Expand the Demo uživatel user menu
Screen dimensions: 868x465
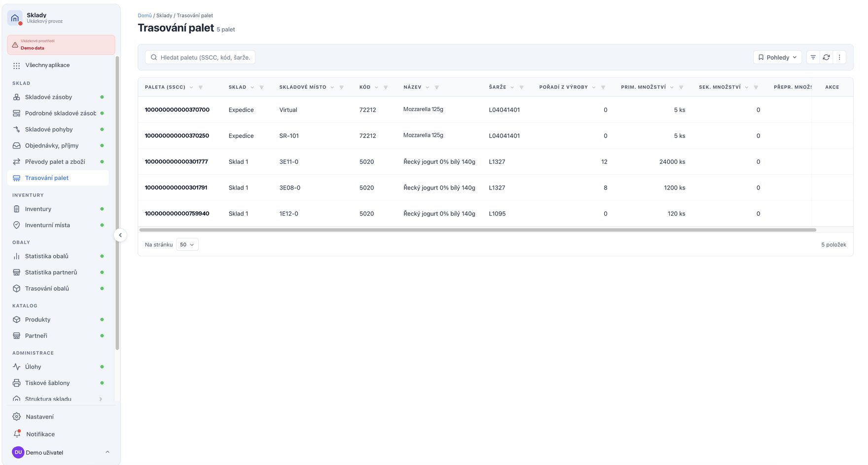61,452
